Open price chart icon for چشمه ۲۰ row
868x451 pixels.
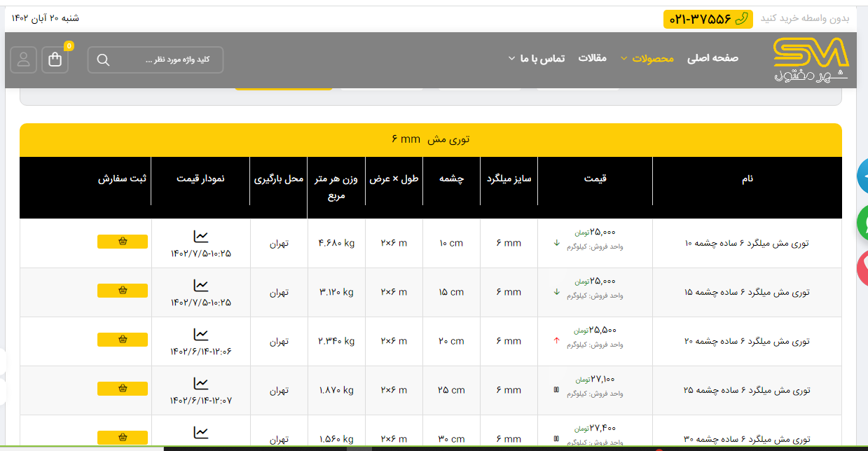(201, 335)
